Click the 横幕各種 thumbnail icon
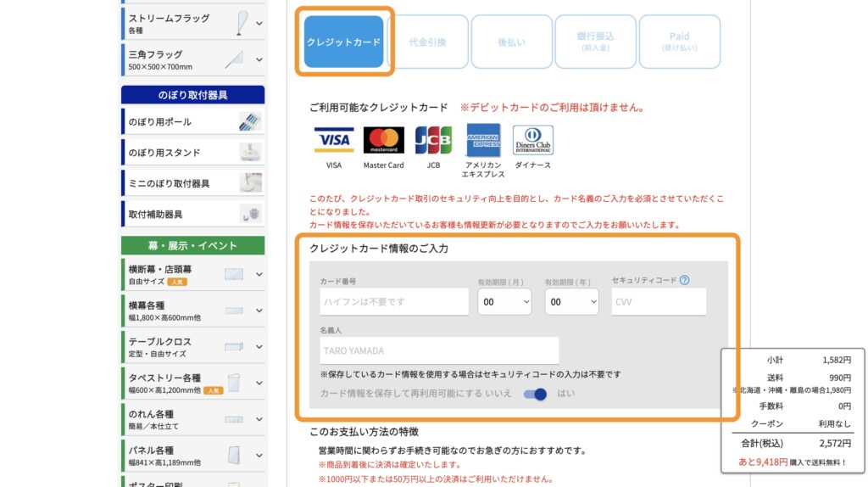Screen dimensions: 868x487 click(x=234, y=311)
